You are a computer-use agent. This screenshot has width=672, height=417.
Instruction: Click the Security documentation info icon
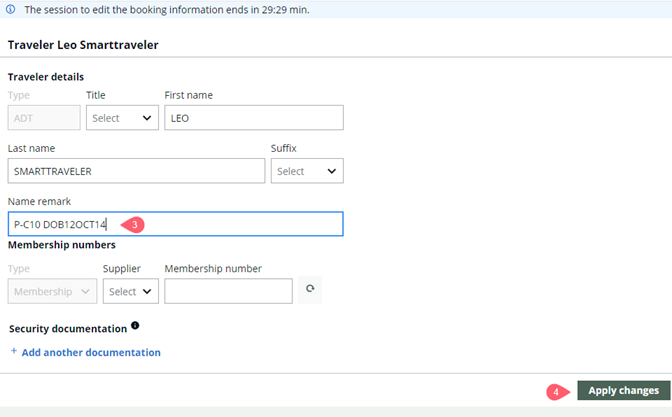135,326
